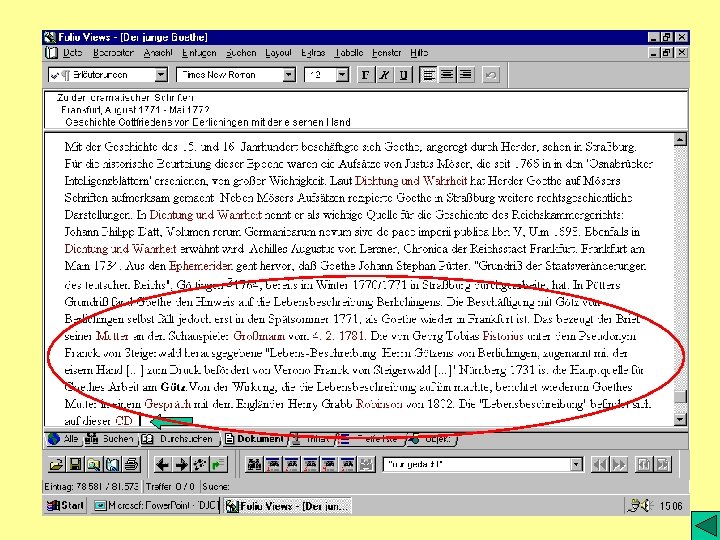Switch to the Alle tab
720x540 pixels.
point(63,439)
